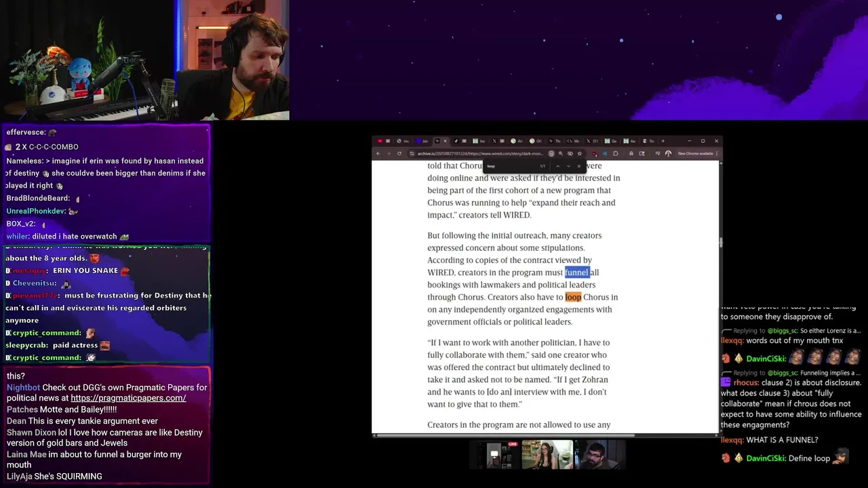Click the crossed-out eye icon in address bar
The image size is (868, 488).
click(x=570, y=153)
